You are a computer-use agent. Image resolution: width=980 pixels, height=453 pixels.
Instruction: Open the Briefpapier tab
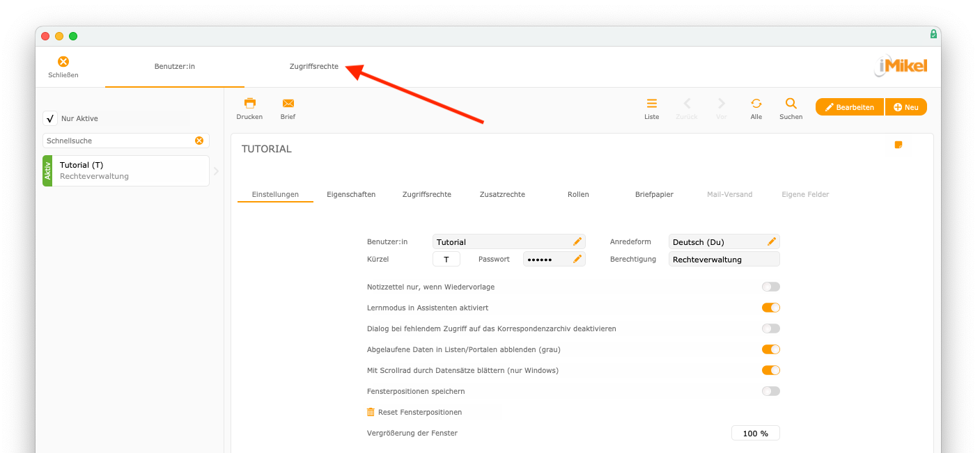[x=654, y=194]
